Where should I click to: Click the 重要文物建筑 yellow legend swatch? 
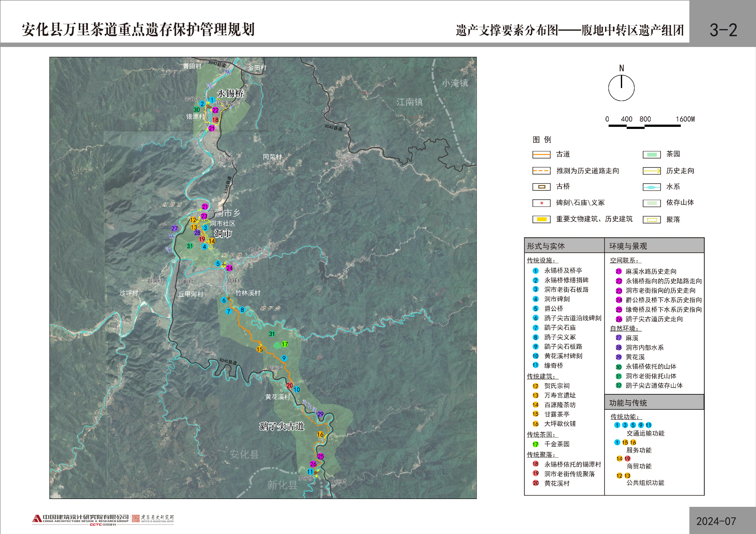tap(541, 219)
